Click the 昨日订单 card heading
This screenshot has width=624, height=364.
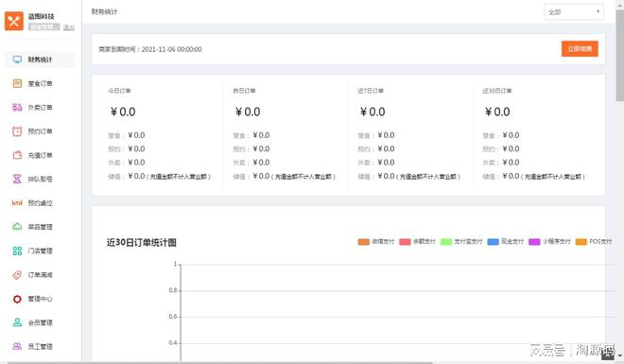pos(244,91)
